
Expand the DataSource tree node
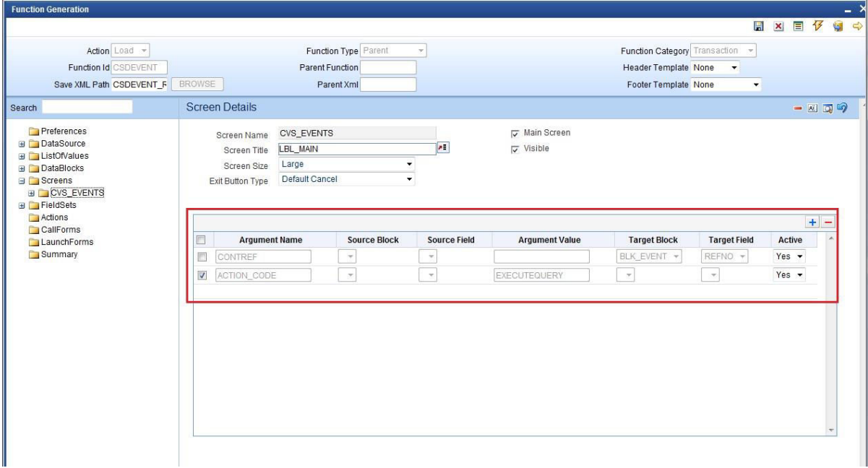coord(22,144)
